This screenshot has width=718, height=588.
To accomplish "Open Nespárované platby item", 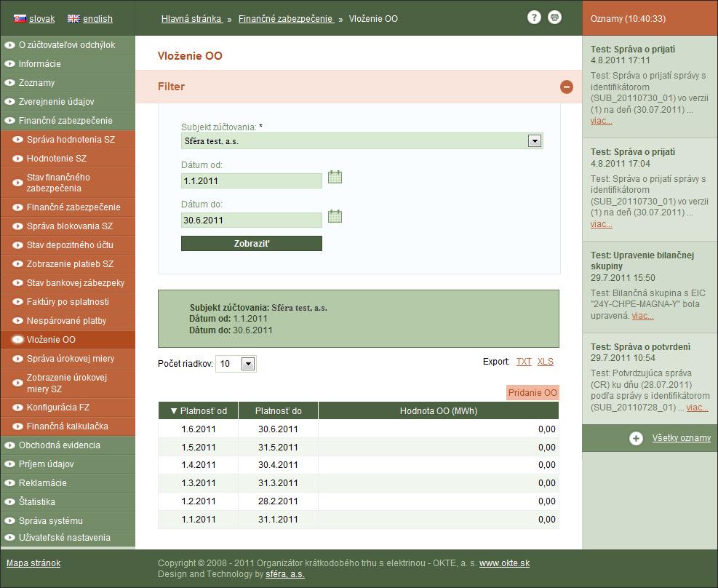I will pos(68,320).
